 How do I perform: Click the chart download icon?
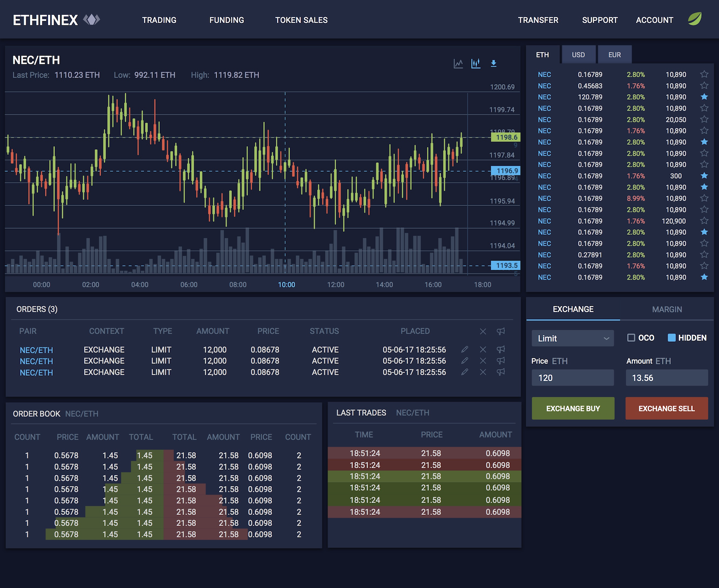(x=494, y=64)
